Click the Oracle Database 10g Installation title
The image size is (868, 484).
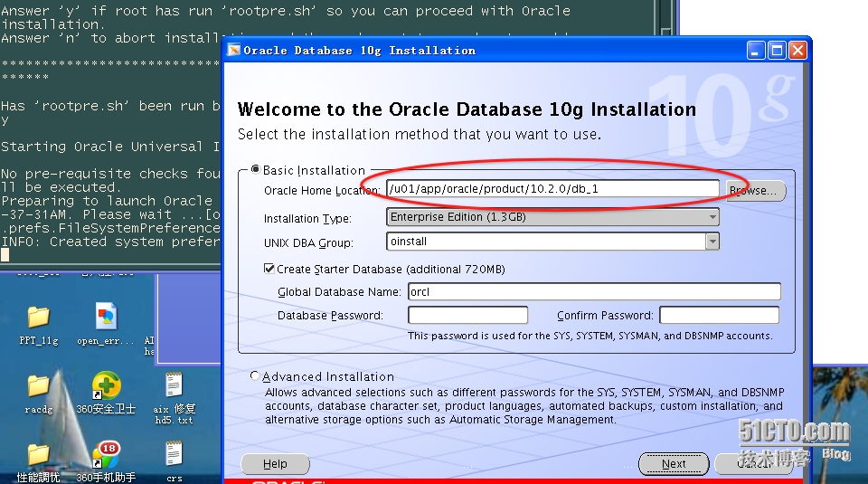point(359,51)
